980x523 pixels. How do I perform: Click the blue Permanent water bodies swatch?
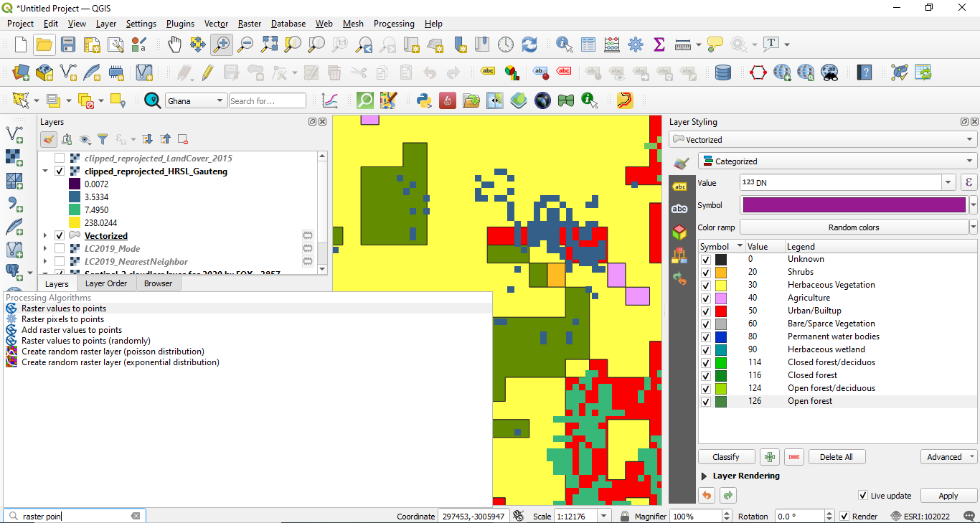point(721,336)
